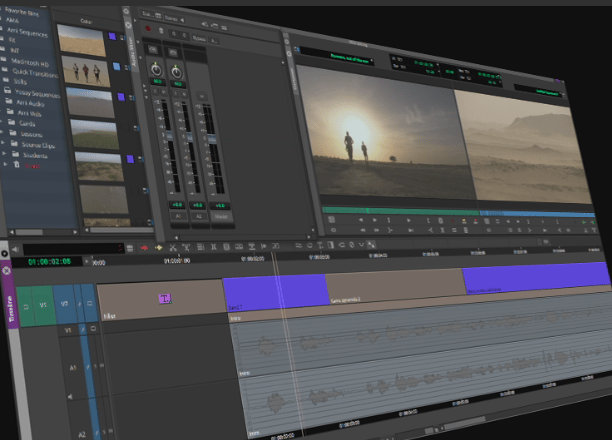Screen dimensions: 612x440
Task: Toggle V1 video monitor icon in track panel
Action: pos(93,329)
